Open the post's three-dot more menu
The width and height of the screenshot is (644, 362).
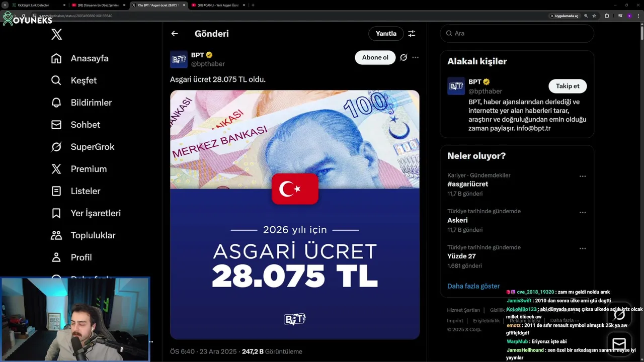(415, 57)
